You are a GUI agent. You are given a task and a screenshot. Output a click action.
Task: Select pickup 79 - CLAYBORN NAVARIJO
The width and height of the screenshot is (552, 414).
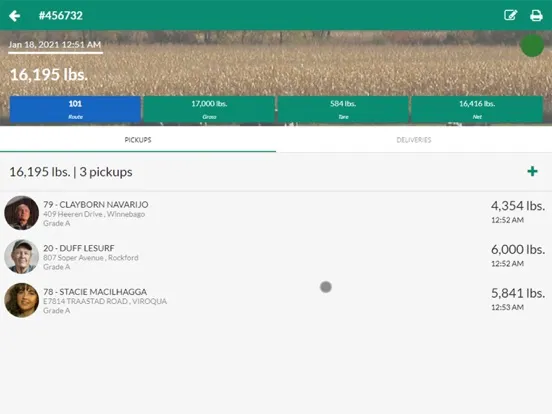click(x=276, y=213)
